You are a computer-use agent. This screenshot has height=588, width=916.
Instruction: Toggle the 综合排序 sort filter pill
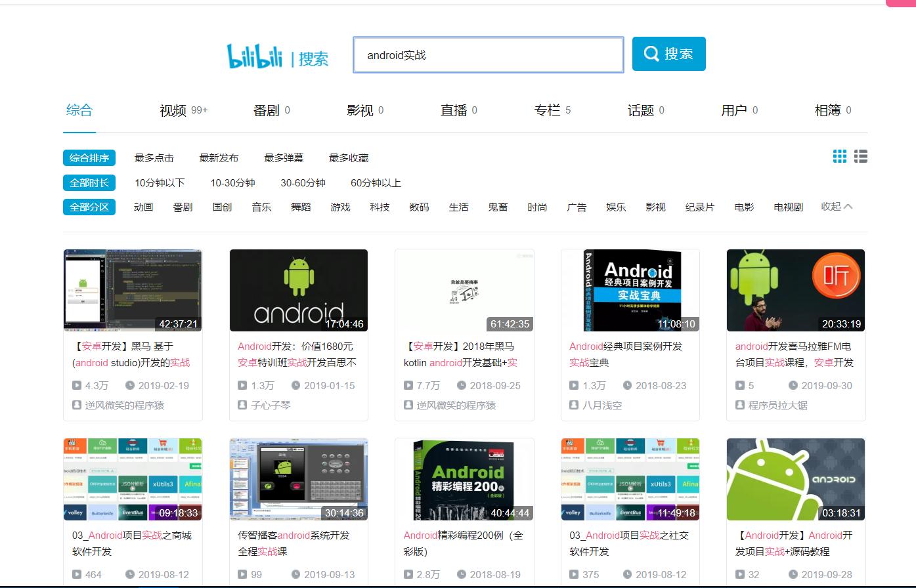pyautogui.click(x=89, y=157)
